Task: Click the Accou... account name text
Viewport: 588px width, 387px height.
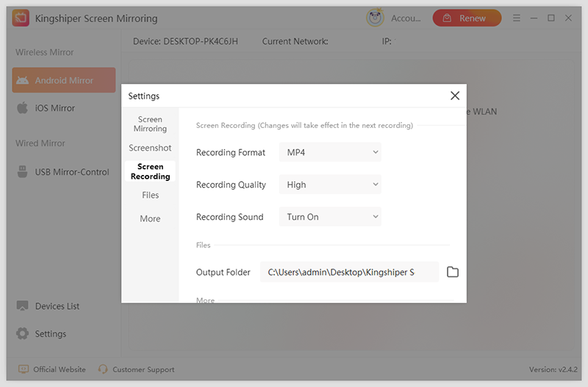Action: point(406,18)
